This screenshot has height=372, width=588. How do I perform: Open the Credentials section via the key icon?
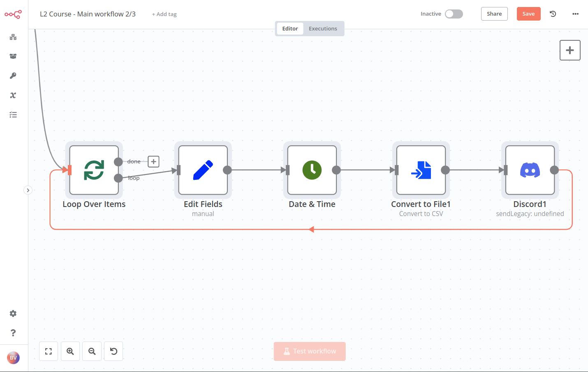[x=13, y=76]
